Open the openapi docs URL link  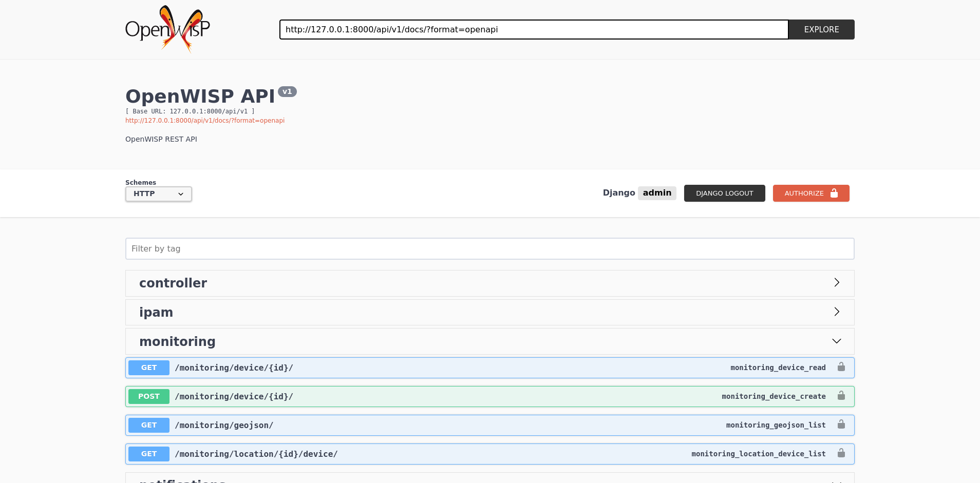pyautogui.click(x=205, y=121)
